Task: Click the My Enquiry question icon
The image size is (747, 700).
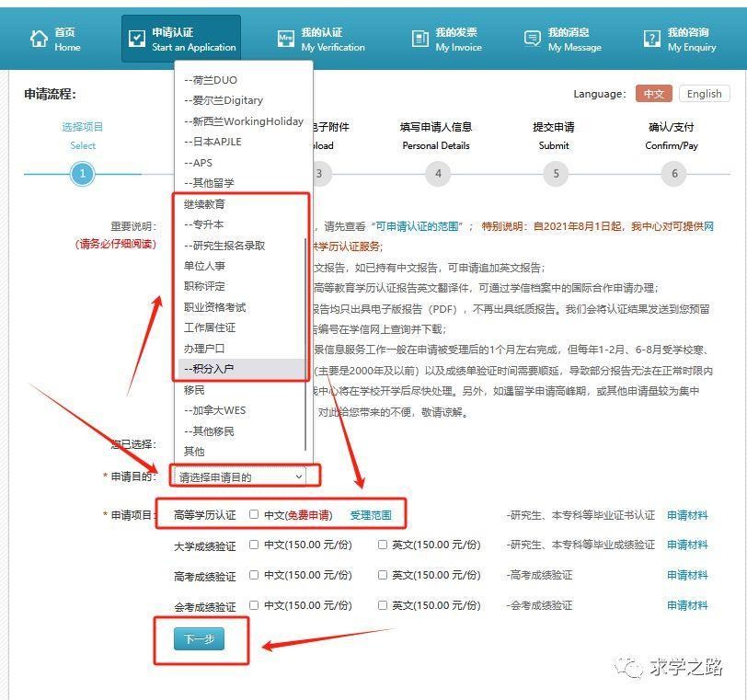Action: pos(652,39)
